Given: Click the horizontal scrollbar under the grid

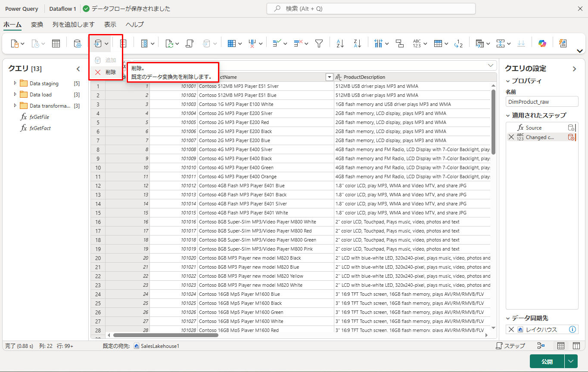Looking at the screenshot, I should point(166,335).
